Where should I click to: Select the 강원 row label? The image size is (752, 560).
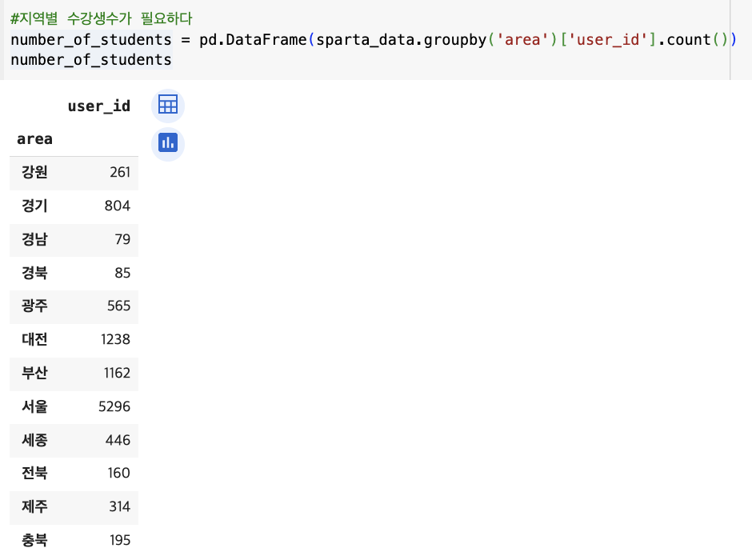34,172
